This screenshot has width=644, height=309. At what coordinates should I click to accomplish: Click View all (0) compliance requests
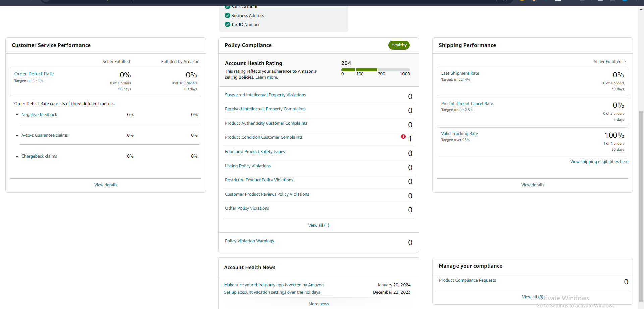533,297
